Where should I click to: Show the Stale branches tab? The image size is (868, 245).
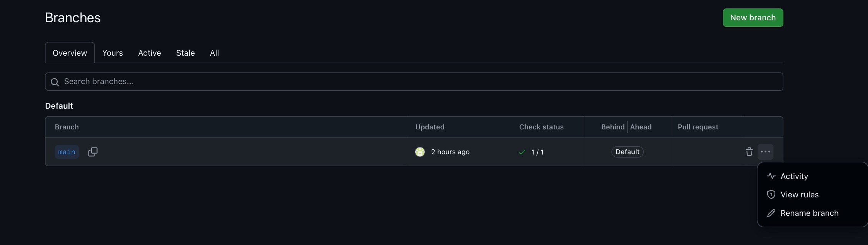click(x=185, y=53)
